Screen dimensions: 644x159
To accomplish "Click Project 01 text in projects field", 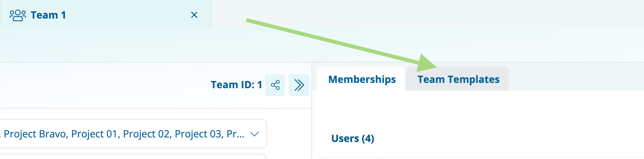I will pos(94,134).
